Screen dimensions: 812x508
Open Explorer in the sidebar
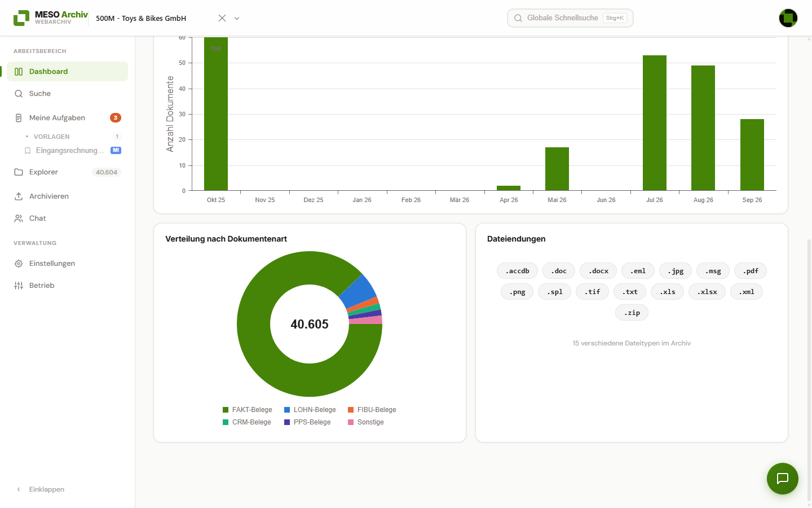click(67, 172)
